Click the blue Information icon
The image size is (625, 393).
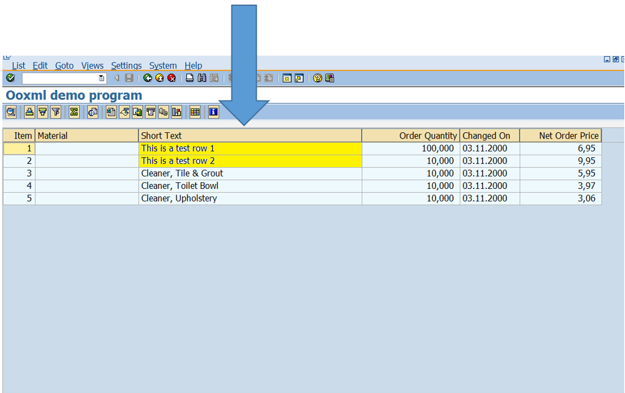pos(214,112)
